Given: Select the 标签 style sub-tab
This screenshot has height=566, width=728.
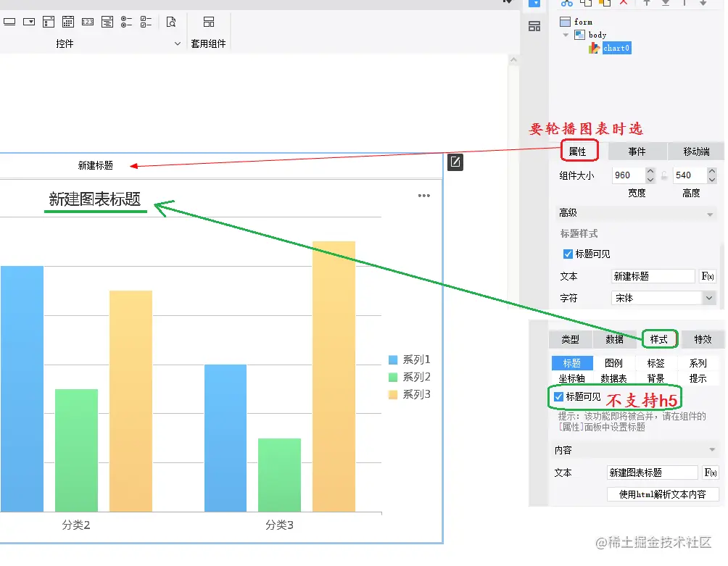Looking at the screenshot, I should point(655,363).
